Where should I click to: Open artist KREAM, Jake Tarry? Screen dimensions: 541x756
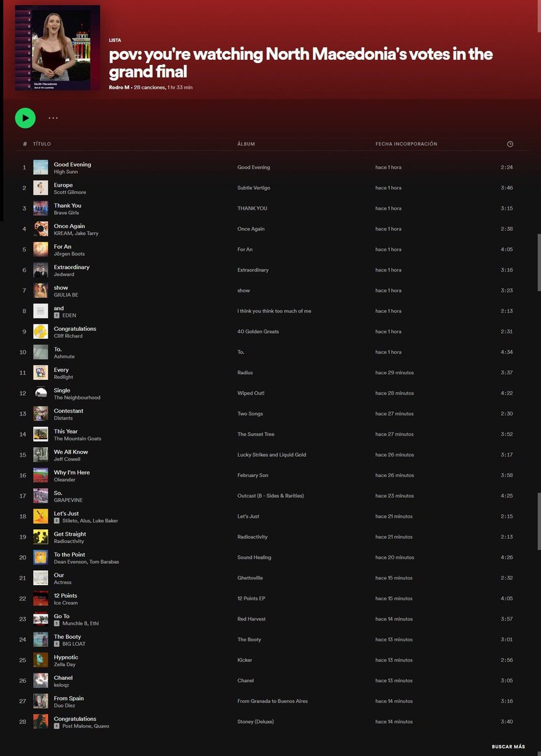tap(76, 233)
